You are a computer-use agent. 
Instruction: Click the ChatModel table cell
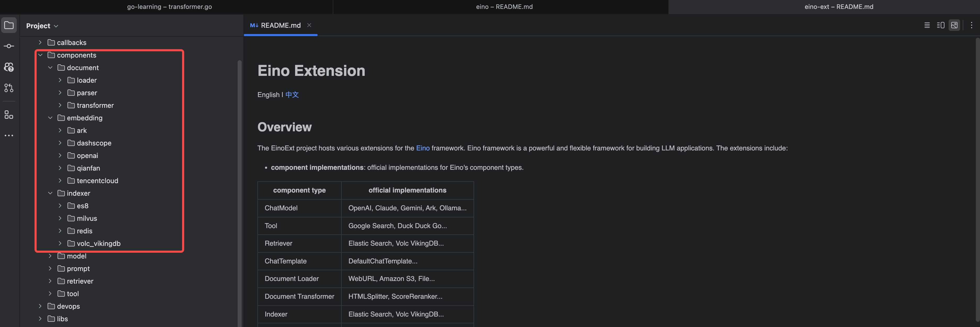[299, 208]
